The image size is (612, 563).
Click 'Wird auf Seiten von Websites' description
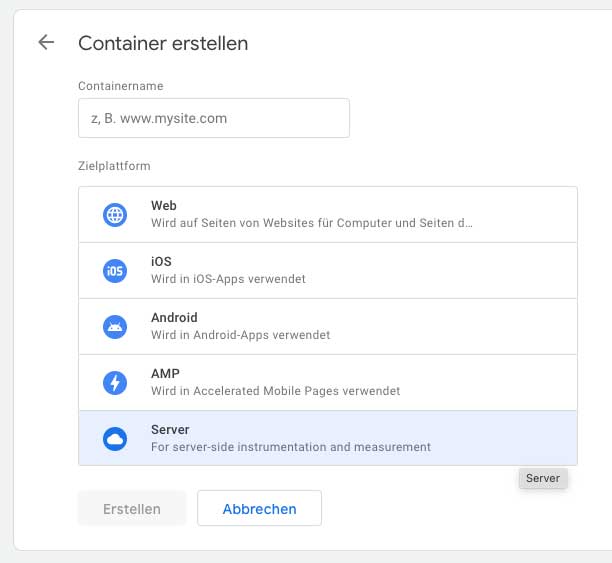tap(311, 223)
